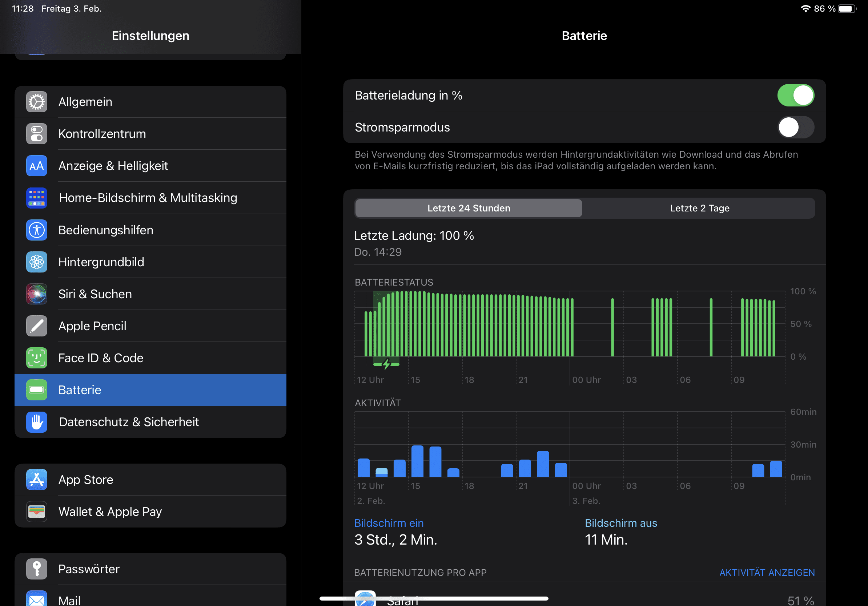Open Allgemein settings gear icon
Screen dimensions: 868x606
37,102
